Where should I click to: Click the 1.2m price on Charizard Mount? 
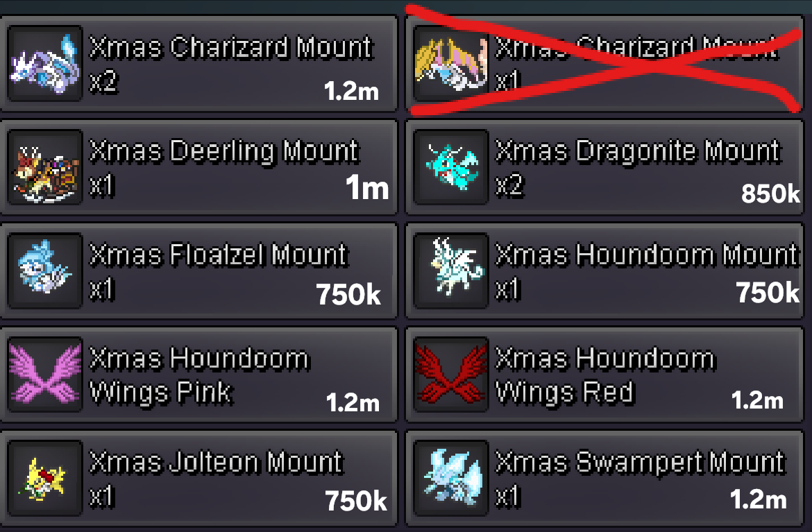pyautogui.click(x=351, y=91)
